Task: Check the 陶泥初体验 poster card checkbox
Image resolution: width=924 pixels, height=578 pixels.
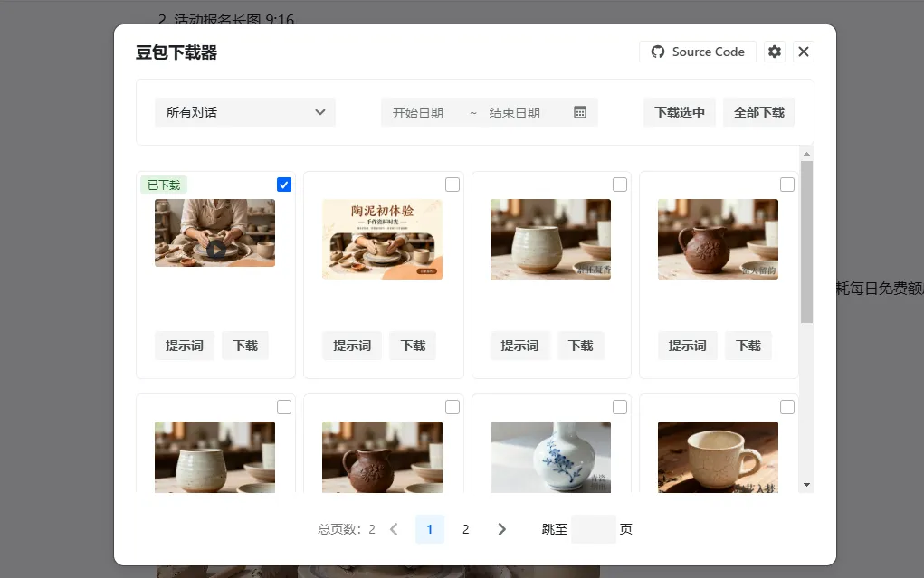Action: click(x=452, y=185)
